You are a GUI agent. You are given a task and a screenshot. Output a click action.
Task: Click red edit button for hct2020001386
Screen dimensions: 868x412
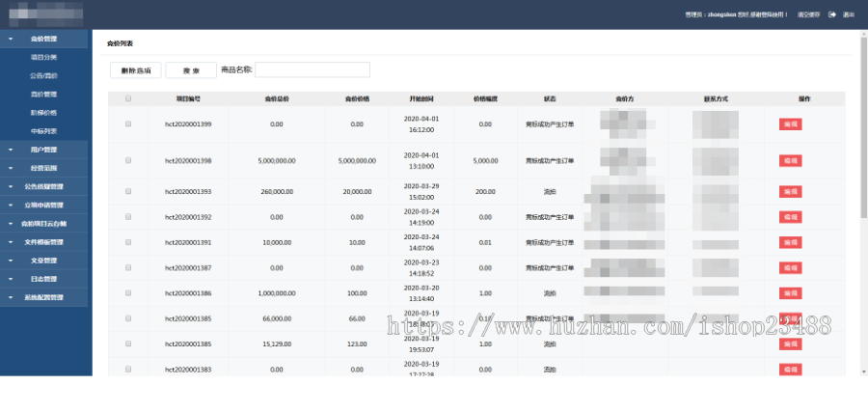pyautogui.click(x=791, y=293)
